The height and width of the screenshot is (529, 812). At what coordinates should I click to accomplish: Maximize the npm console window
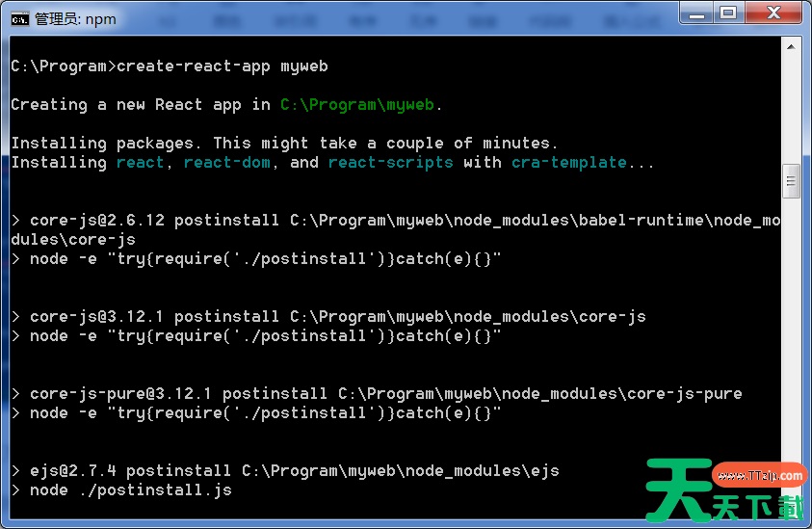(x=728, y=13)
